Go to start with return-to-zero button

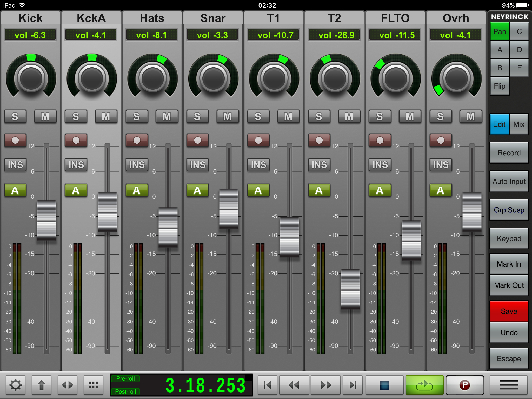coord(267,385)
